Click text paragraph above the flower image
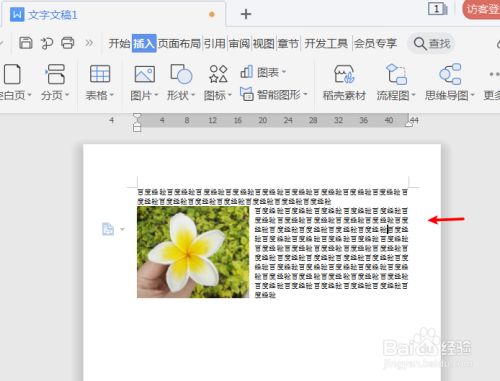The height and width of the screenshot is (381, 500). tap(273, 197)
